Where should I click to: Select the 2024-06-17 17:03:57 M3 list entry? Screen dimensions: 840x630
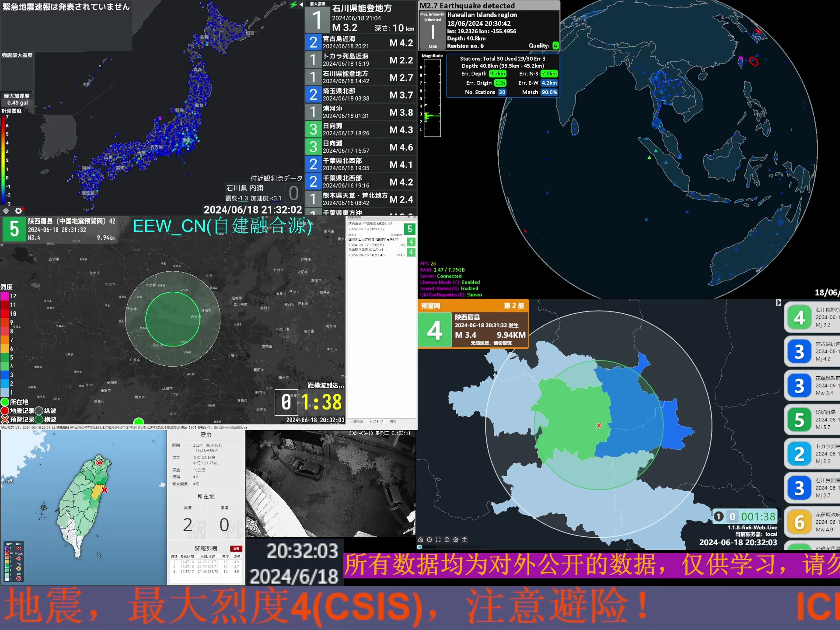382,242
